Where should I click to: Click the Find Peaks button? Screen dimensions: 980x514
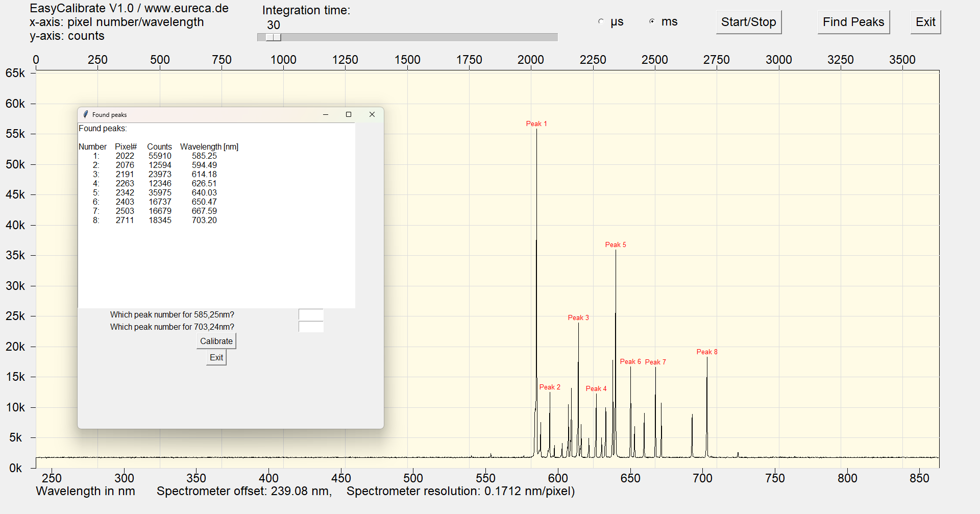click(x=853, y=22)
